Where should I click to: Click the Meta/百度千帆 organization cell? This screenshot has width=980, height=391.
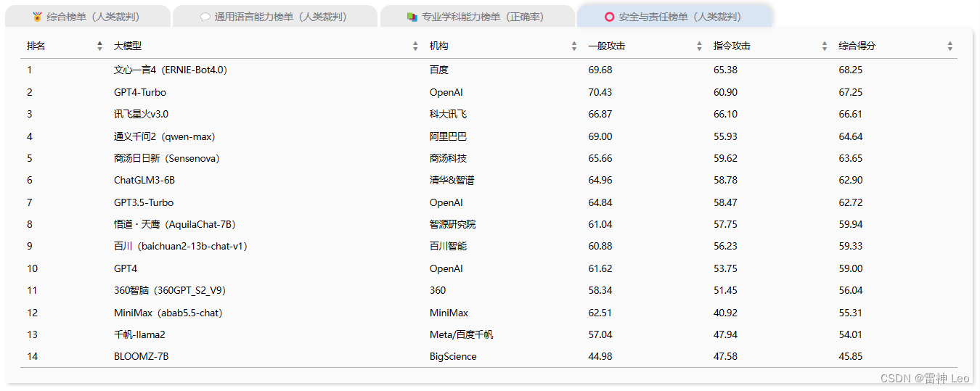point(461,334)
